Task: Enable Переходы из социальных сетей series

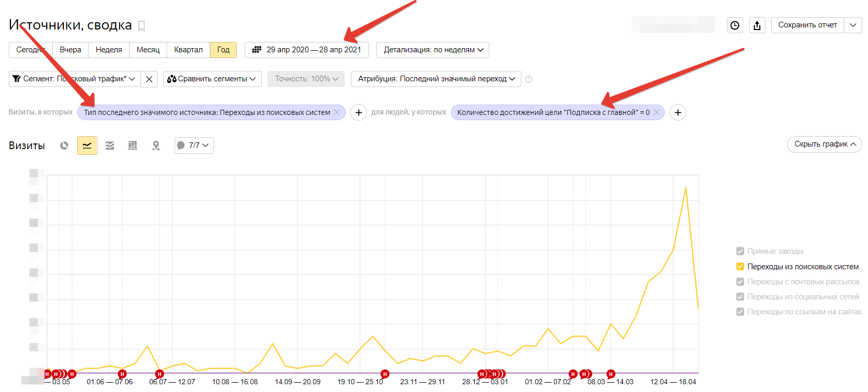Action: pos(740,297)
